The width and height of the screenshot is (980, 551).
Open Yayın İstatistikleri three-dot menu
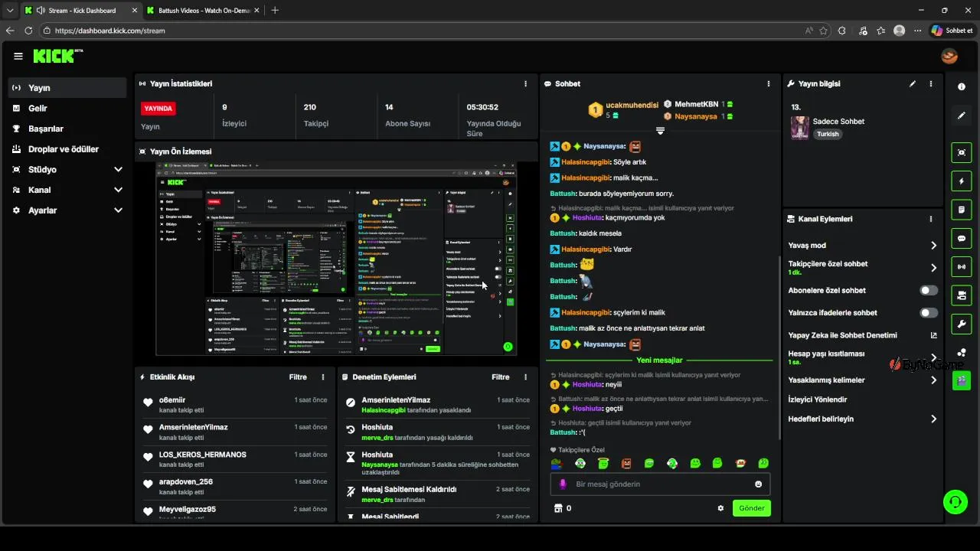click(525, 83)
